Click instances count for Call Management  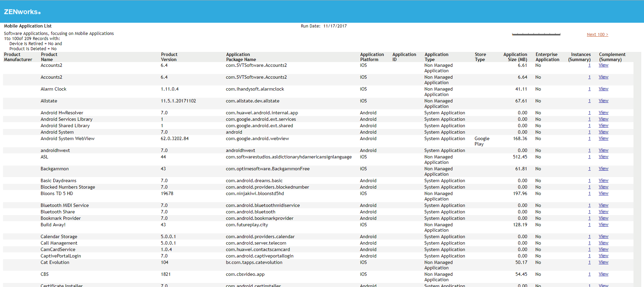(589, 243)
